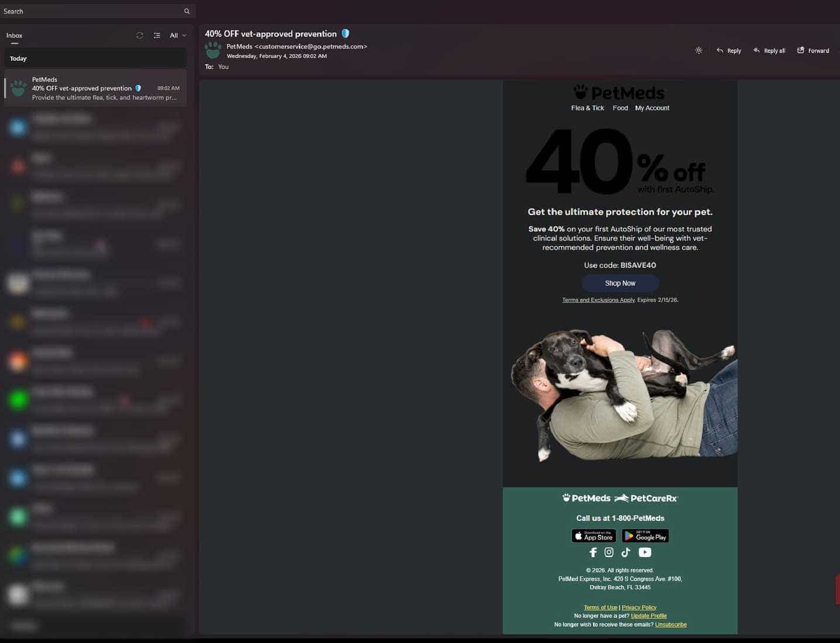Click the "Delray Beach, FL 33445" address line

point(620,587)
